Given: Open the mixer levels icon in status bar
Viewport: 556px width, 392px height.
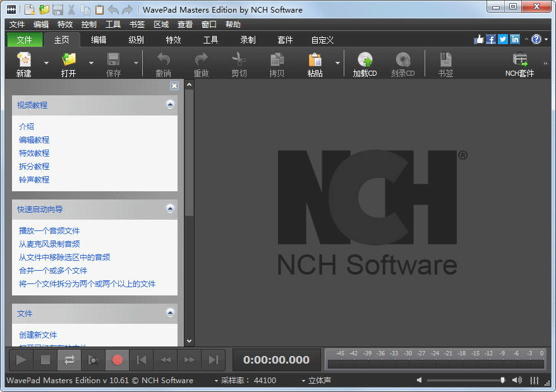Looking at the screenshot, I should [535, 380].
